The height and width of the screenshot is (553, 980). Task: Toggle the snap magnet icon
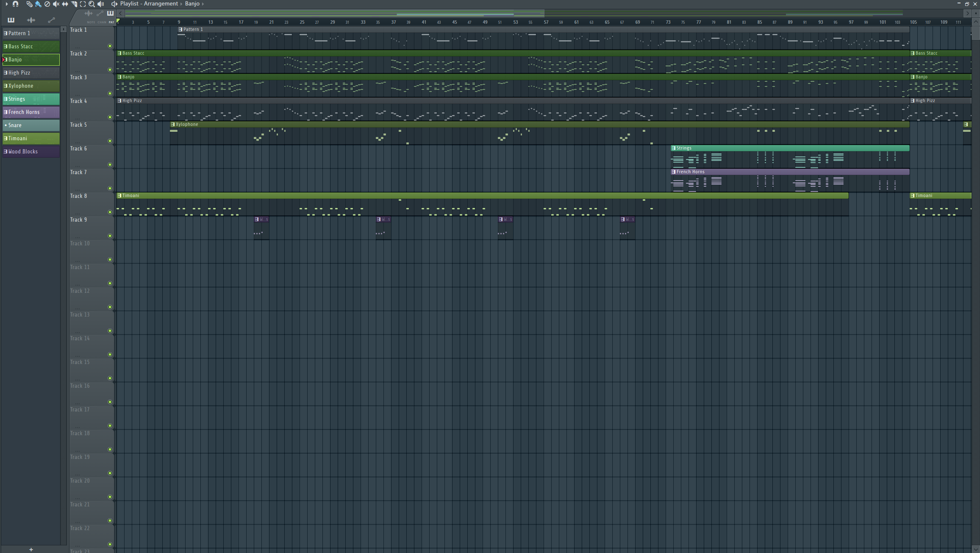16,4
